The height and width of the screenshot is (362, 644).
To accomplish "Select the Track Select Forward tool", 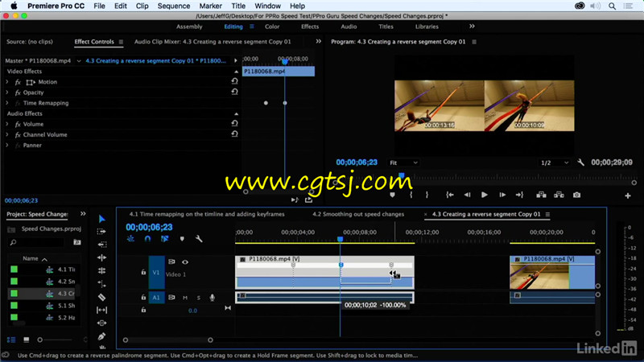I will click(101, 232).
